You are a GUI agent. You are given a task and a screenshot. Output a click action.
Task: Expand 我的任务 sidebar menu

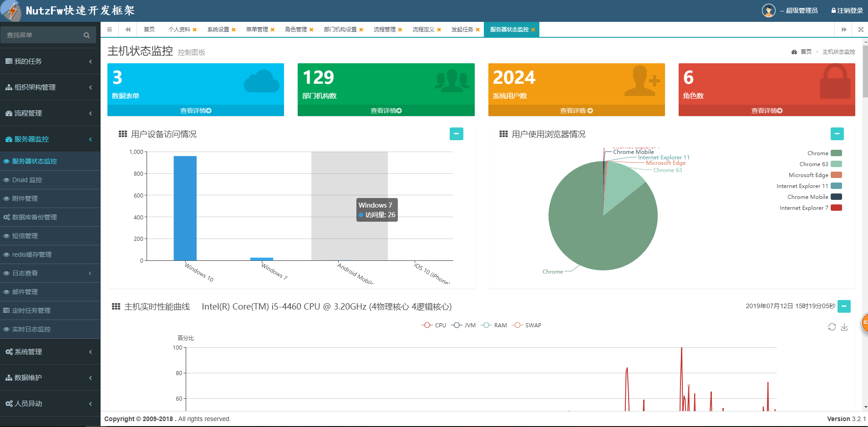click(50, 61)
